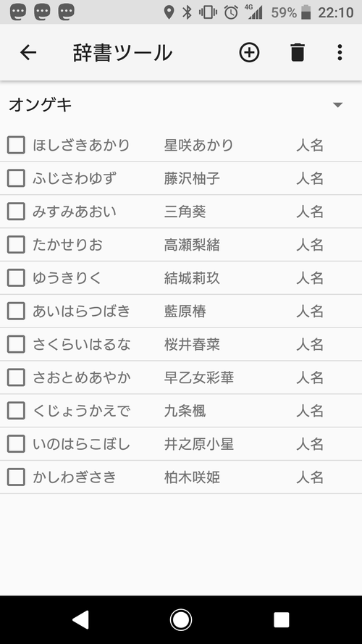Tap the 人名 category of 桜井春菜

(x=310, y=345)
